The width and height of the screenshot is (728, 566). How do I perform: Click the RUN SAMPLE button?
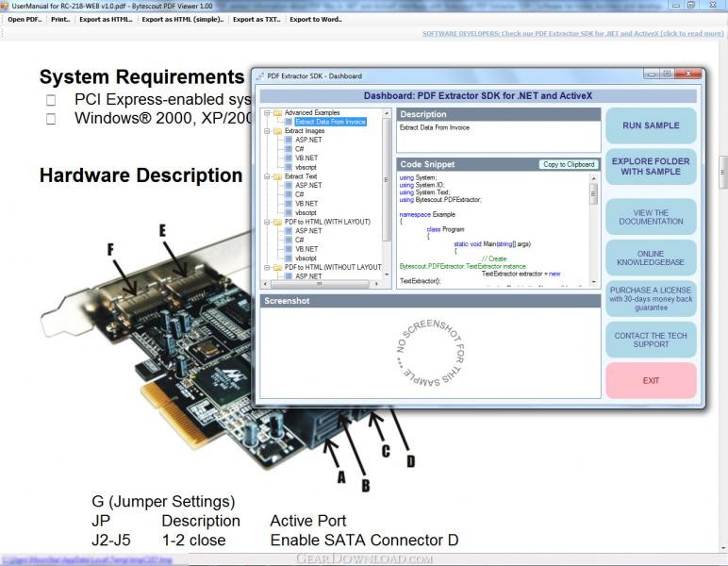pos(651,125)
